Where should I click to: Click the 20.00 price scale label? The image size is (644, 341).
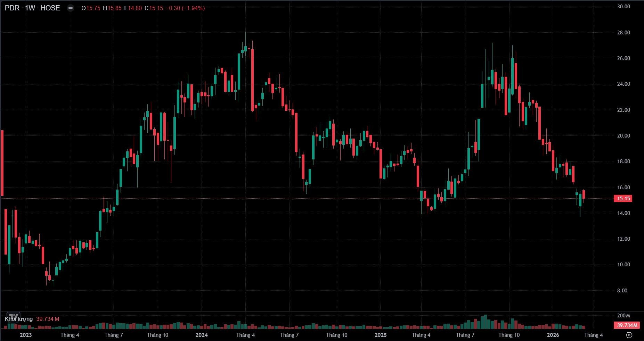tap(623, 136)
